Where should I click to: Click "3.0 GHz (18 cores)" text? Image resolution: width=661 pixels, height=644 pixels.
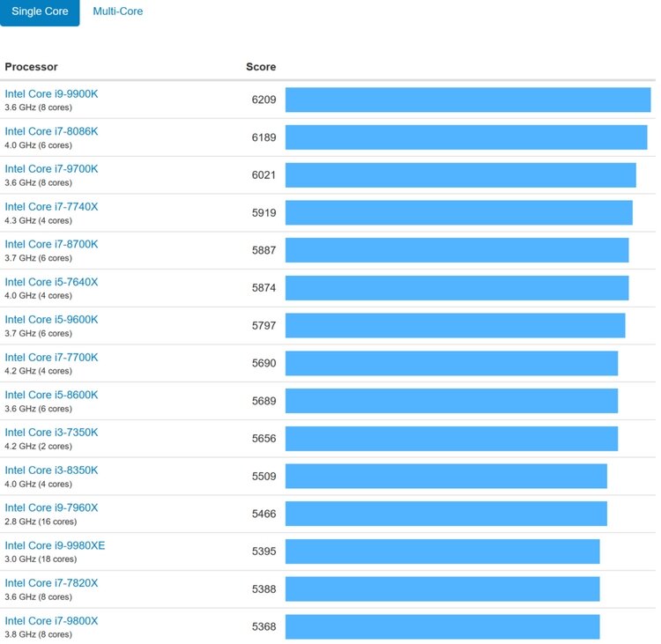41,559
